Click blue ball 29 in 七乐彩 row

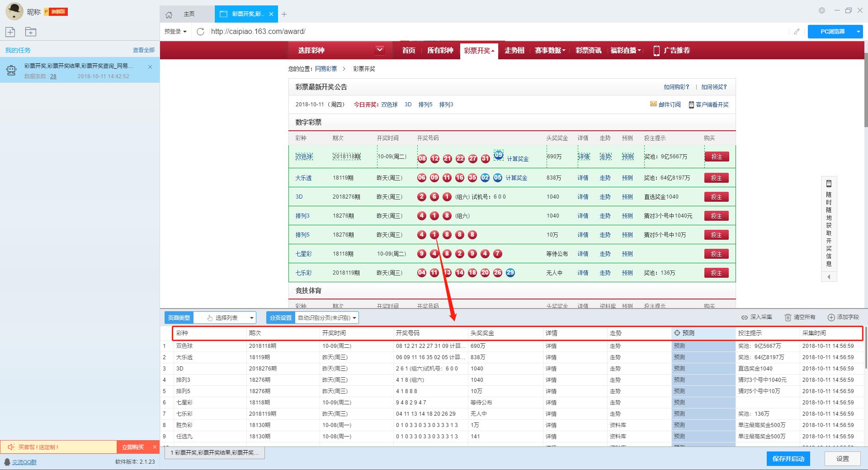tap(510, 272)
